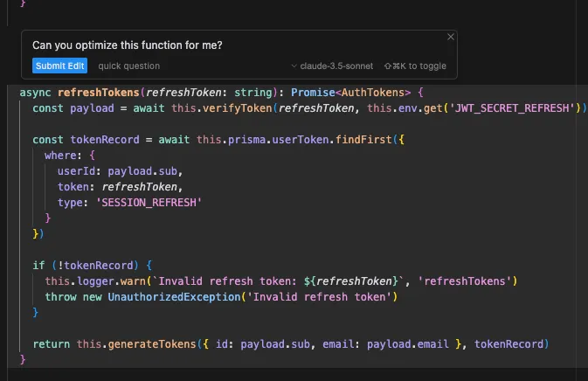Open the claude-3.5-sonnet model dropdown
Viewport: 588px width, 381px height.
[332, 66]
